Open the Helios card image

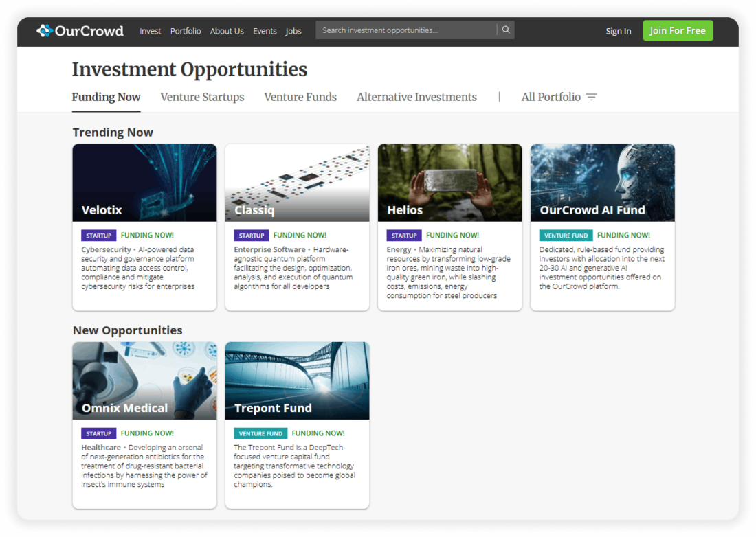[x=449, y=182]
